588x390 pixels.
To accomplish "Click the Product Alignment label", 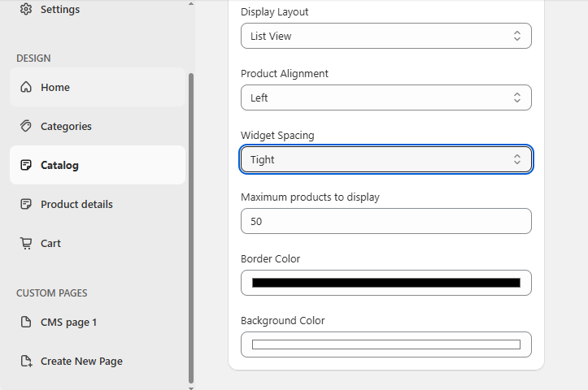I will 285,73.
